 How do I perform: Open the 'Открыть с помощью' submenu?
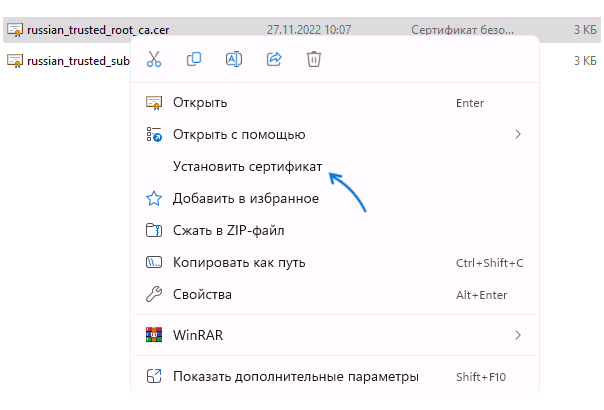(x=334, y=134)
